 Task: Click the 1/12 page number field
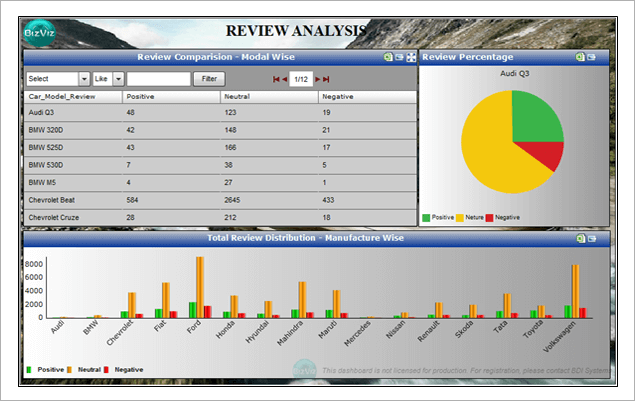pyautogui.click(x=301, y=79)
